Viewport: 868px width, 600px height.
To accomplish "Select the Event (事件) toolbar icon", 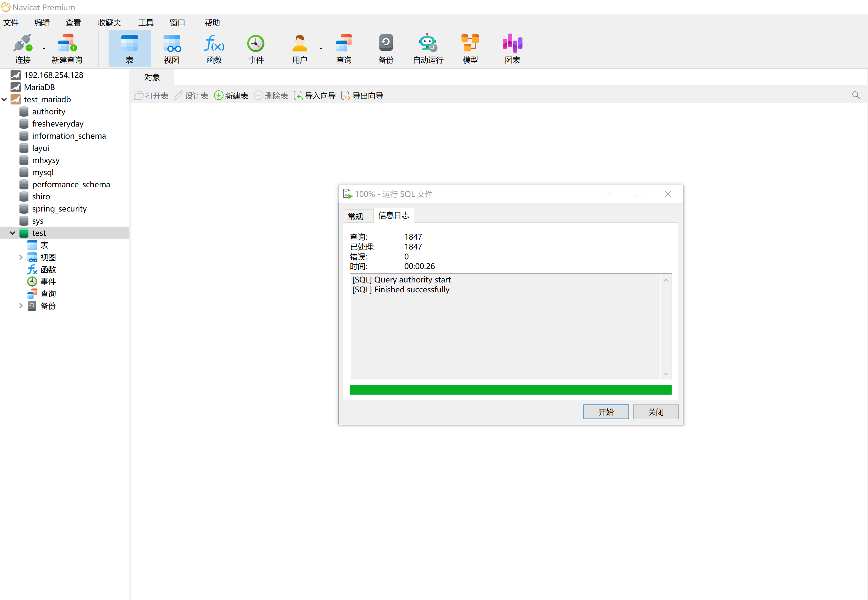I will point(256,43).
